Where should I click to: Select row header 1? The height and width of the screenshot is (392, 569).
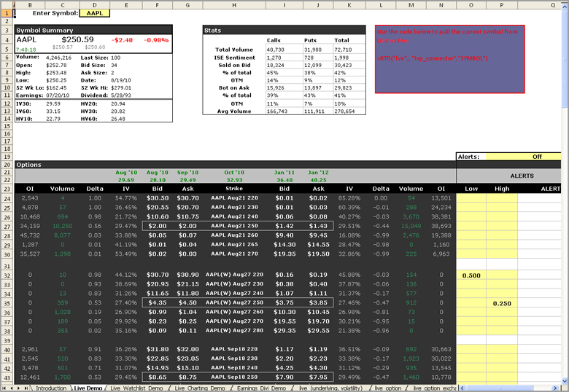[7, 13]
